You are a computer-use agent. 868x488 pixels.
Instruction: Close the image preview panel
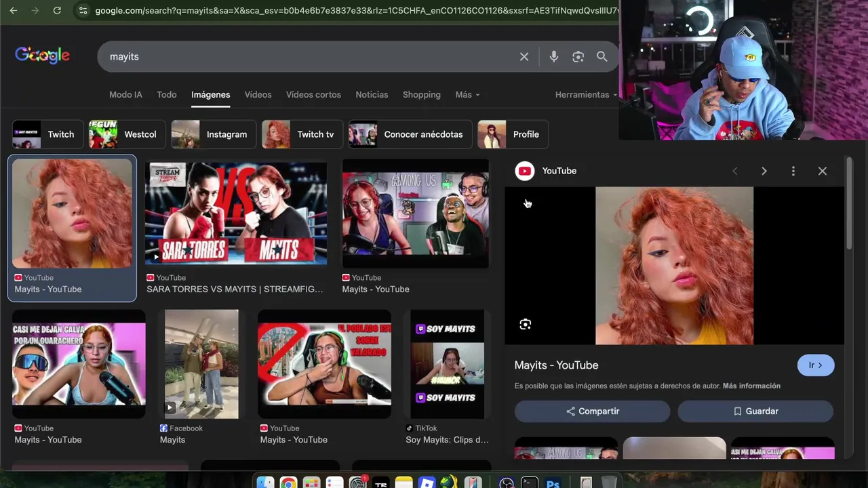click(822, 171)
